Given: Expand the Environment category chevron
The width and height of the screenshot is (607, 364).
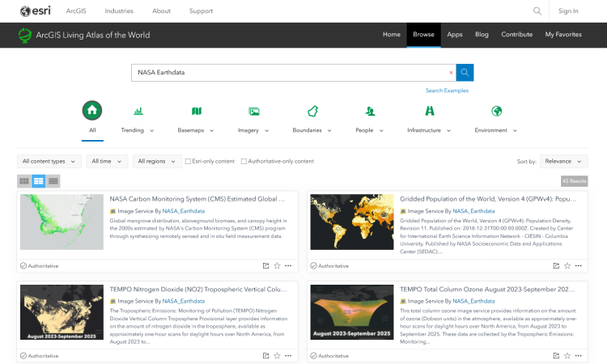Looking at the screenshot, I should point(515,131).
